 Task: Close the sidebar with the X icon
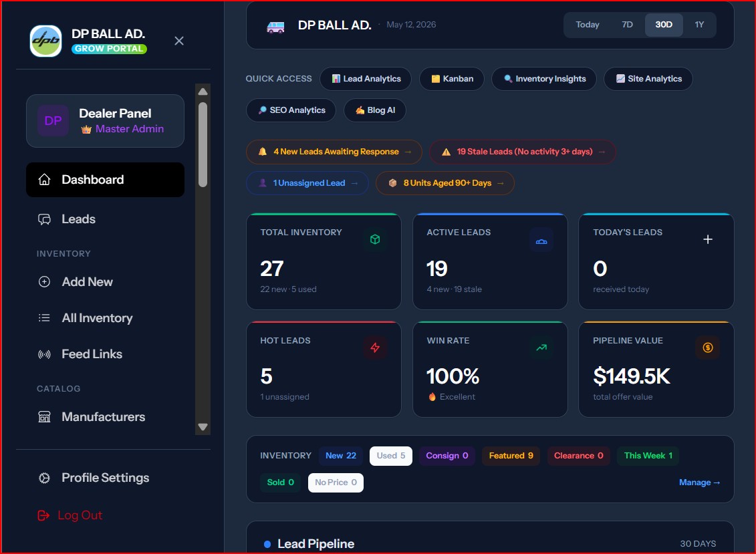(179, 41)
